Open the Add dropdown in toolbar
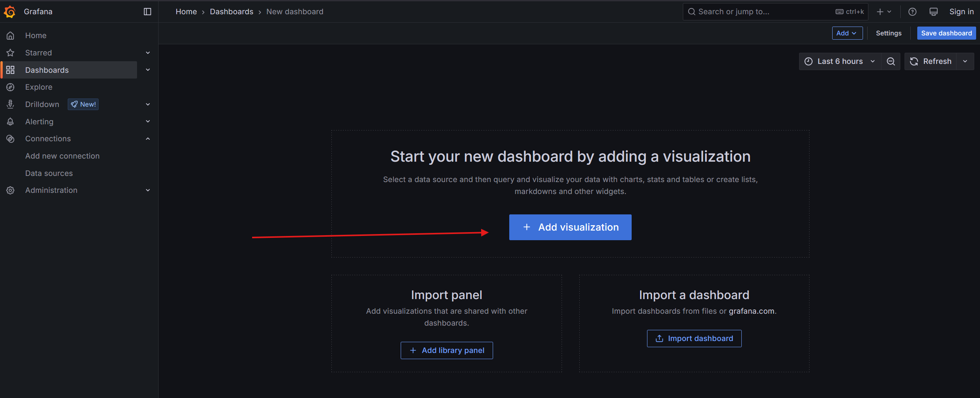This screenshot has width=980, height=398. [847, 33]
